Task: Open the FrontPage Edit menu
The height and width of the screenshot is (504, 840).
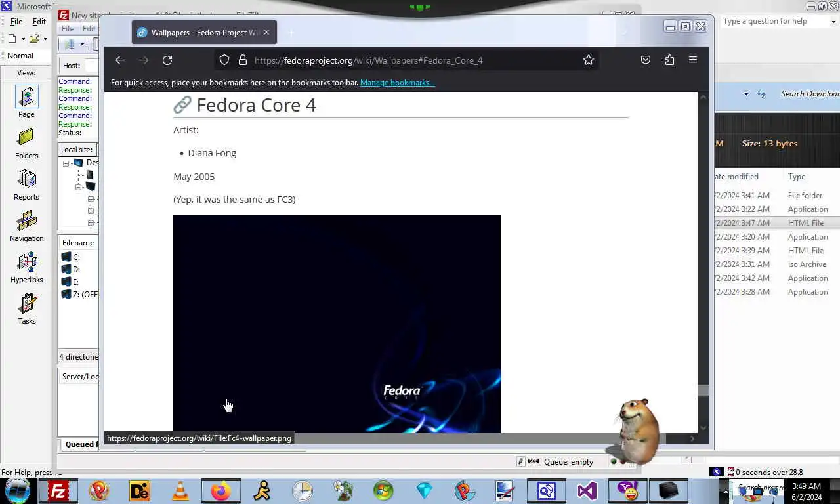Action: (39, 22)
